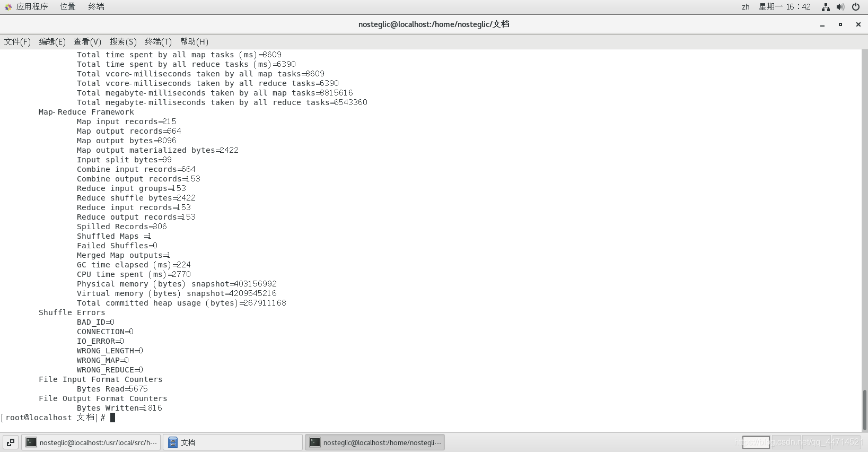Close the terminal window
The image size is (868, 452).
[x=858, y=24]
